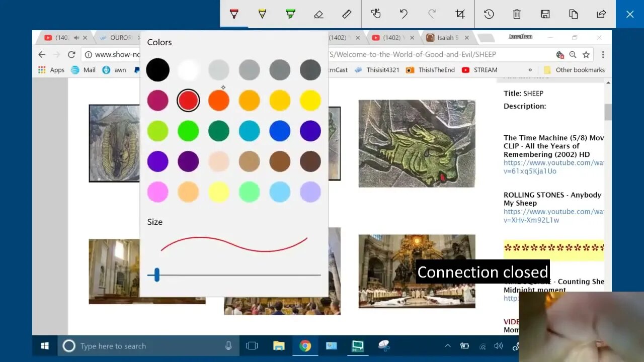Choose the darkest gray swatch
644x362 pixels.
point(310,70)
